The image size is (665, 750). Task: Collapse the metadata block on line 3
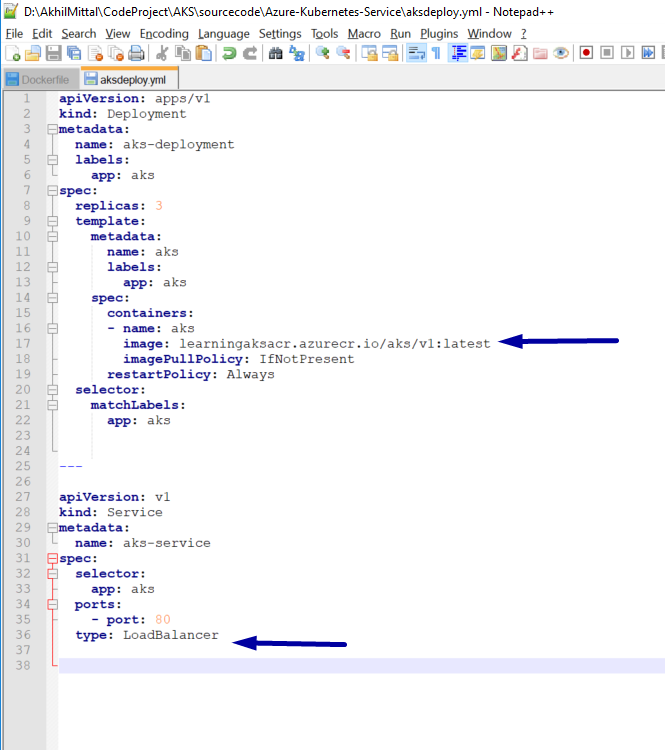click(52, 129)
